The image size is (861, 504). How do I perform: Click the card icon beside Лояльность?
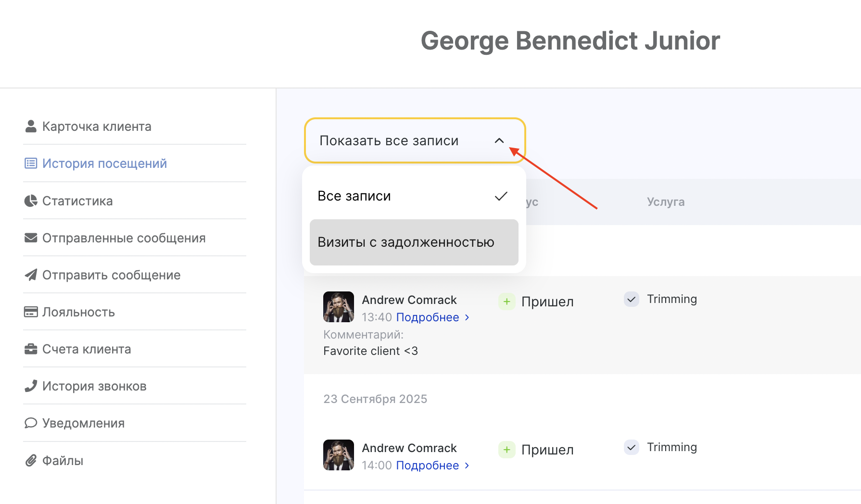(x=31, y=312)
